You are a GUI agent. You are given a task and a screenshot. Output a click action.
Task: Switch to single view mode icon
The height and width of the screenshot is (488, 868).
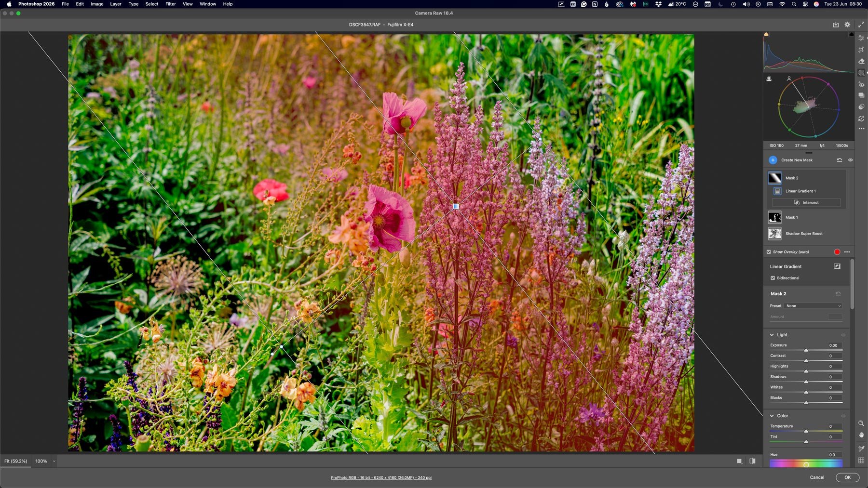click(739, 461)
